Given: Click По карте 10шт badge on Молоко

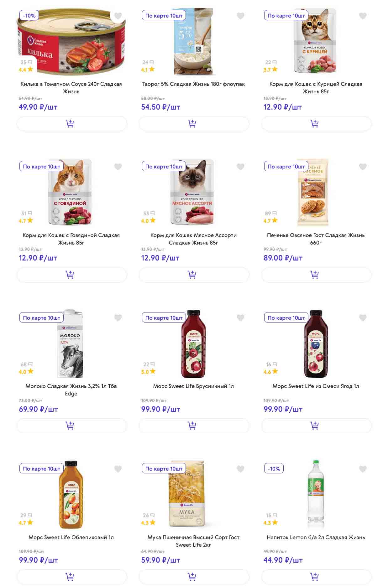Looking at the screenshot, I should click(42, 318).
